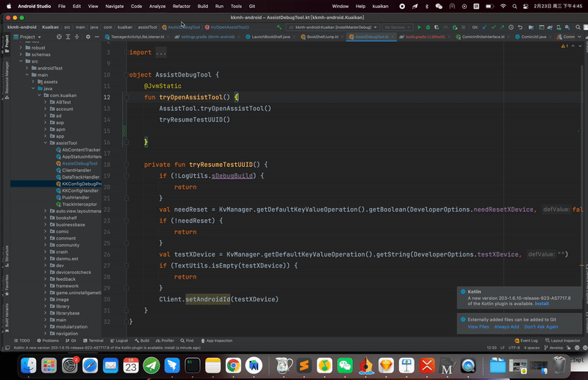This screenshot has height=380, width=588.
Task: Click 4 spaces indent setting
Action: (x=531, y=348)
